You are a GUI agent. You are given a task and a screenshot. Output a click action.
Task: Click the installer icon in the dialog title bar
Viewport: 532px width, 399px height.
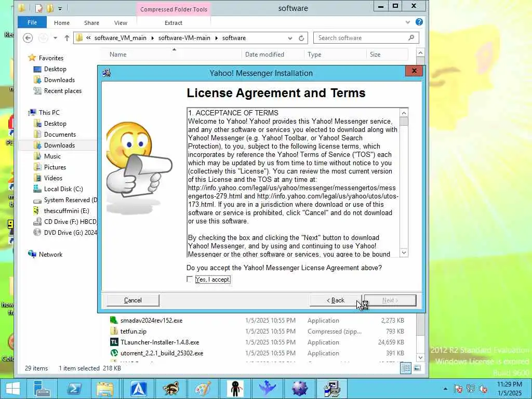[107, 73]
